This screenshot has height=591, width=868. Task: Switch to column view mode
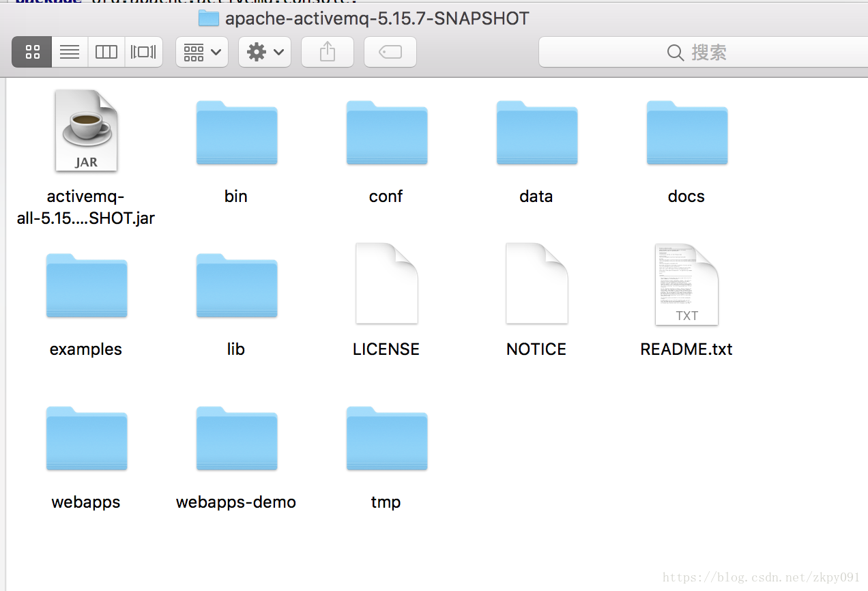(106, 52)
